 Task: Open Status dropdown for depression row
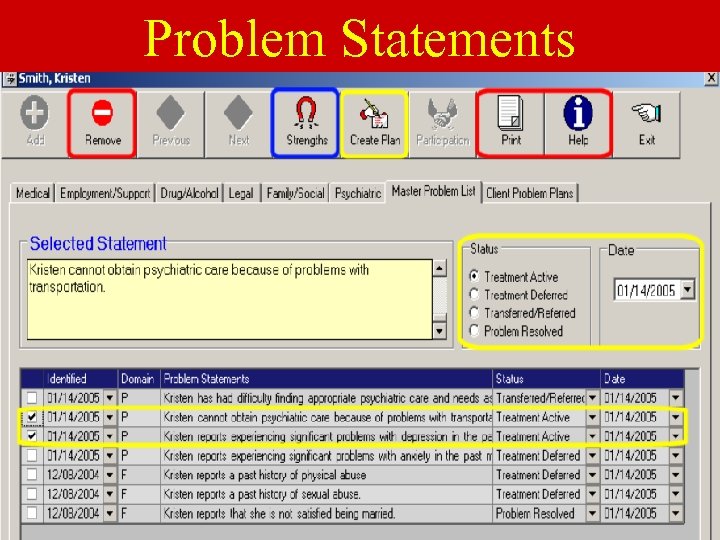tap(592, 436)
